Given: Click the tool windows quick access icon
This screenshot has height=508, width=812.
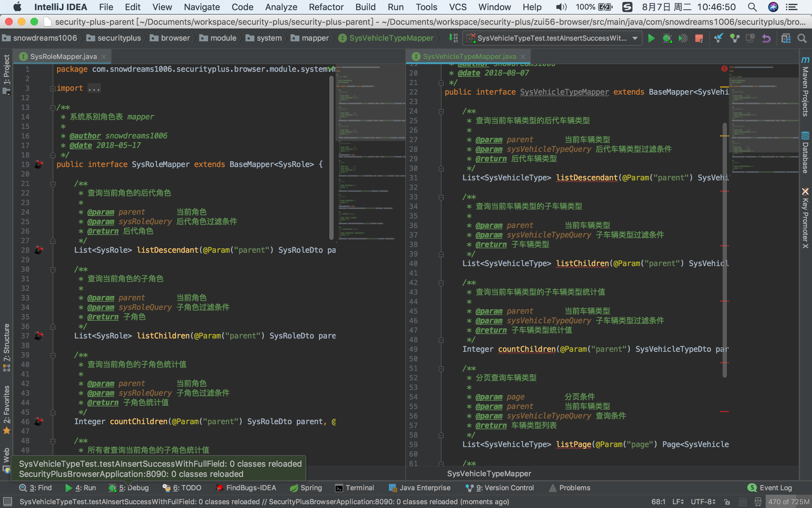Looking at the screenshot, I should point(7,502).
